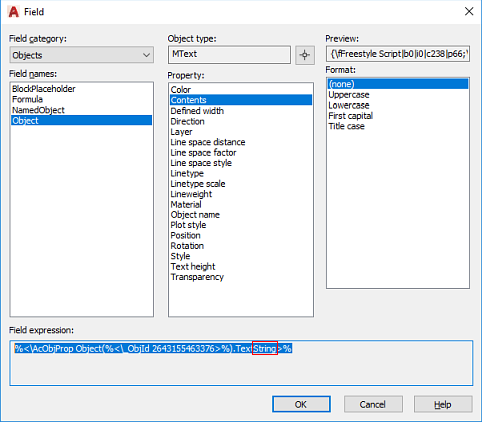
Task: Click the AutoCAD logo in title bar
Action: [x=14, y=12]
